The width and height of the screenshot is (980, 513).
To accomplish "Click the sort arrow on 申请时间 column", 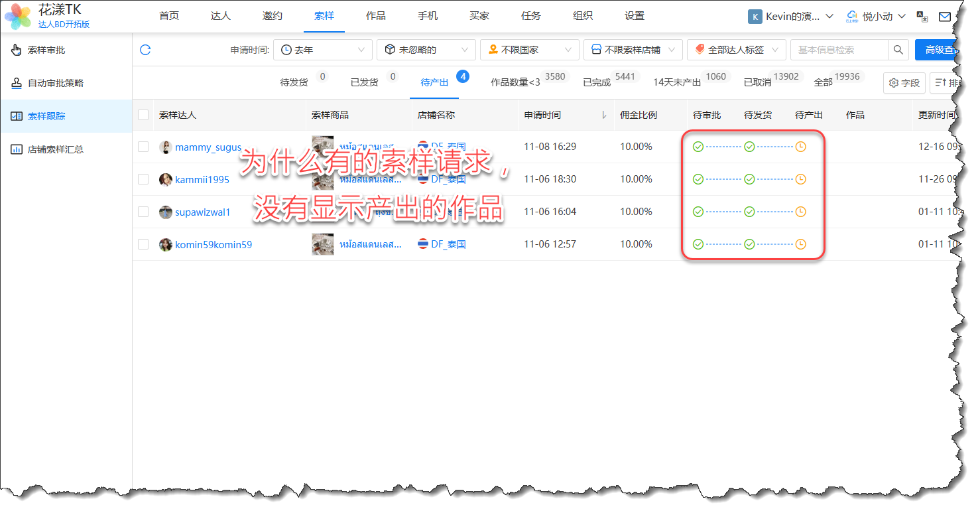I will pos(603,115).
